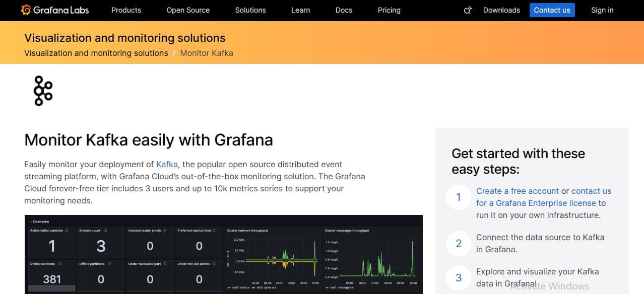Open the Products menu

(x=126, y=10)
